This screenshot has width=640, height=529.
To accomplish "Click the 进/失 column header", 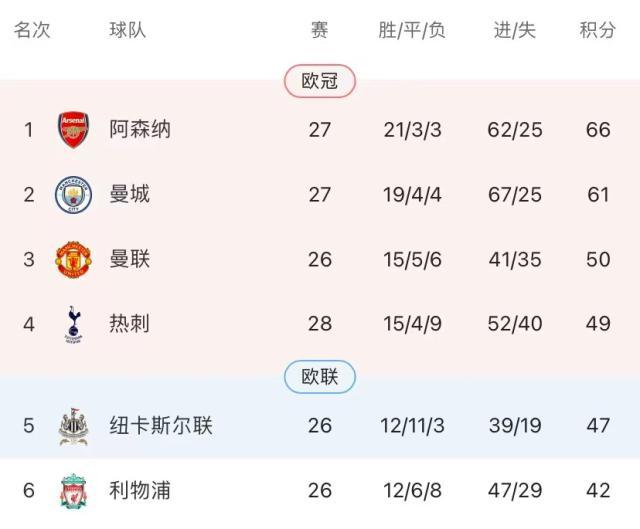I will click(x=515, y=30).
